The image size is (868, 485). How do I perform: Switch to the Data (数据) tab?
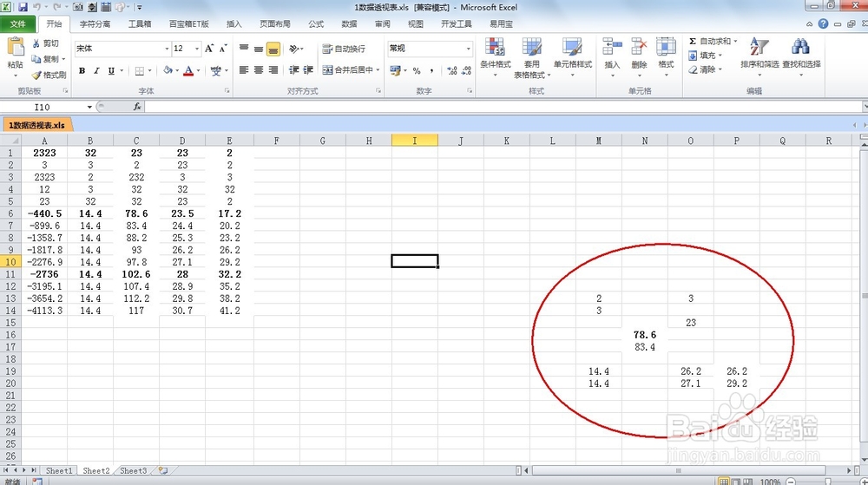349,23
